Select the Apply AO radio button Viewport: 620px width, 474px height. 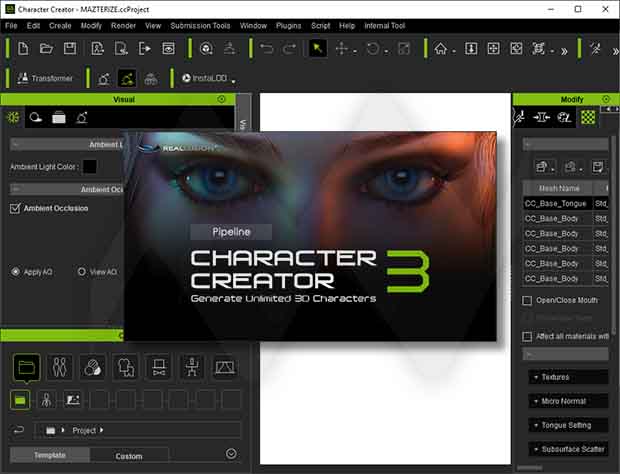click(15, 272)
